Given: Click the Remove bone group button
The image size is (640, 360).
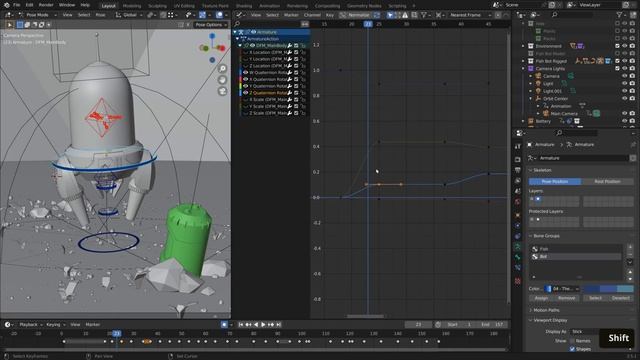Looking at the screenshot, I should [x=567, y=298].
